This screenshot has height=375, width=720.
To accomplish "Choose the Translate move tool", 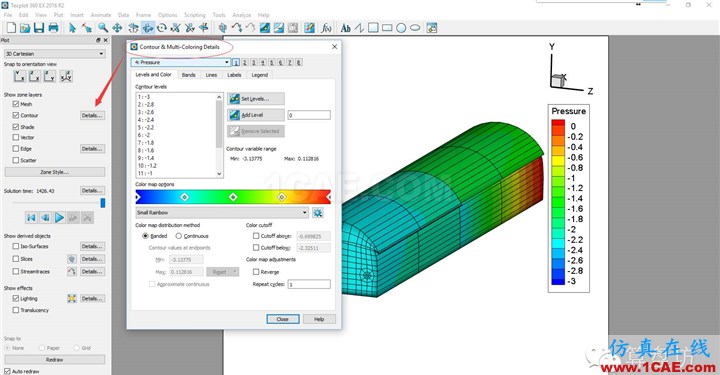I will (118, 28).
